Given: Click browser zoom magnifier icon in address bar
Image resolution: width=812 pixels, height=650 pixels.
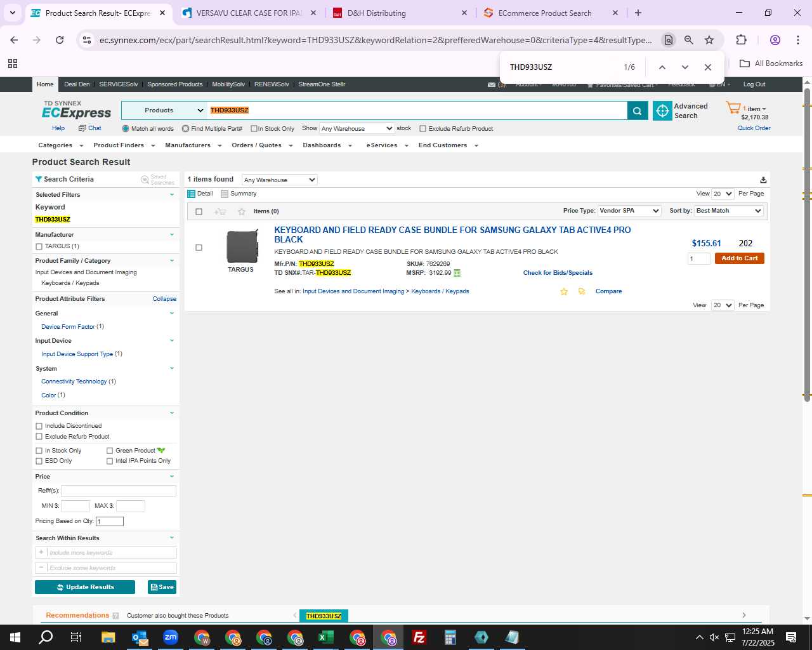Looking at the screenshot, I should click(688, 40).
